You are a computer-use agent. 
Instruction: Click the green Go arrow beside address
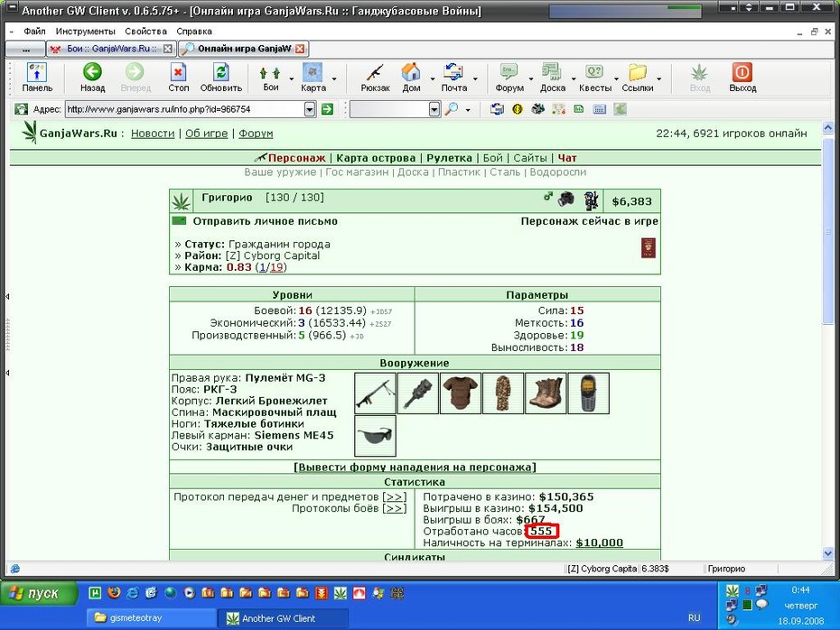point(327,109)
